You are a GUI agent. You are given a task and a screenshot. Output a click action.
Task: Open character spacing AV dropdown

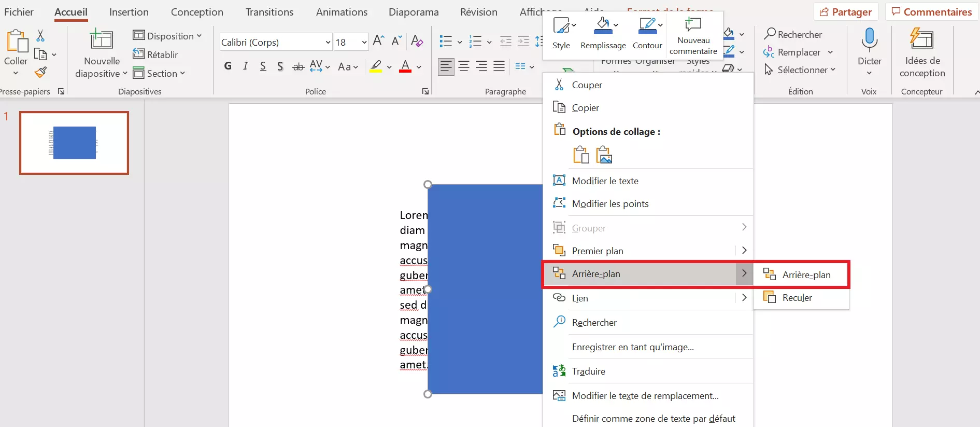point(320,66)
